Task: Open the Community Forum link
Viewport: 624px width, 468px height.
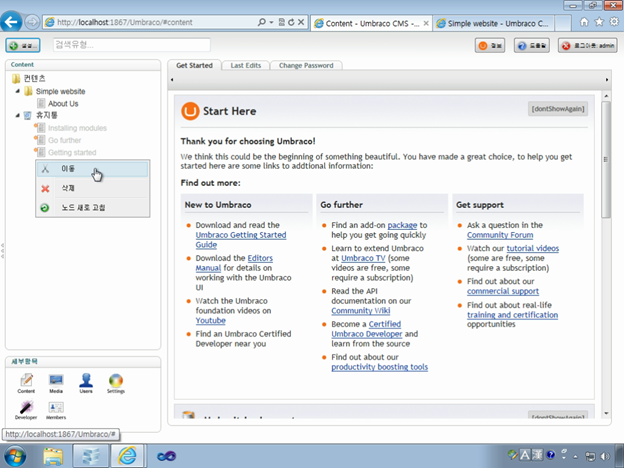Action: [500, 235]
